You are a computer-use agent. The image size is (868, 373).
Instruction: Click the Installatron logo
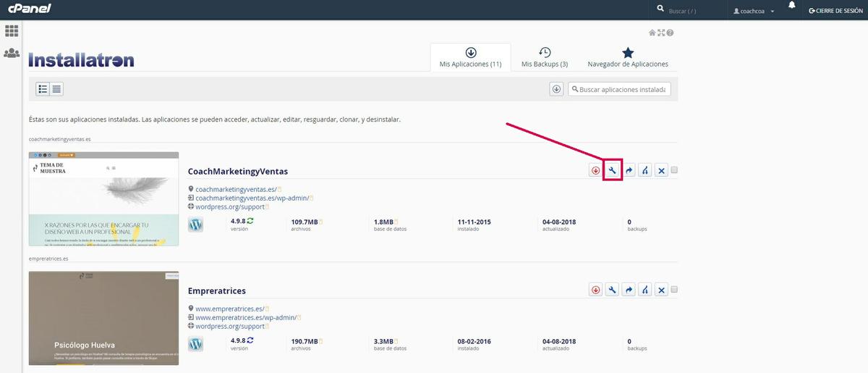click(81, 60)
